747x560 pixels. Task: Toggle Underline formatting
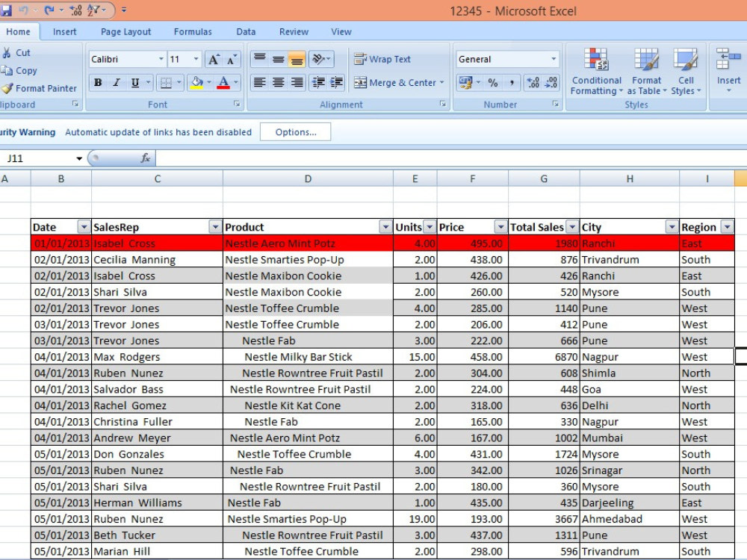135,82
